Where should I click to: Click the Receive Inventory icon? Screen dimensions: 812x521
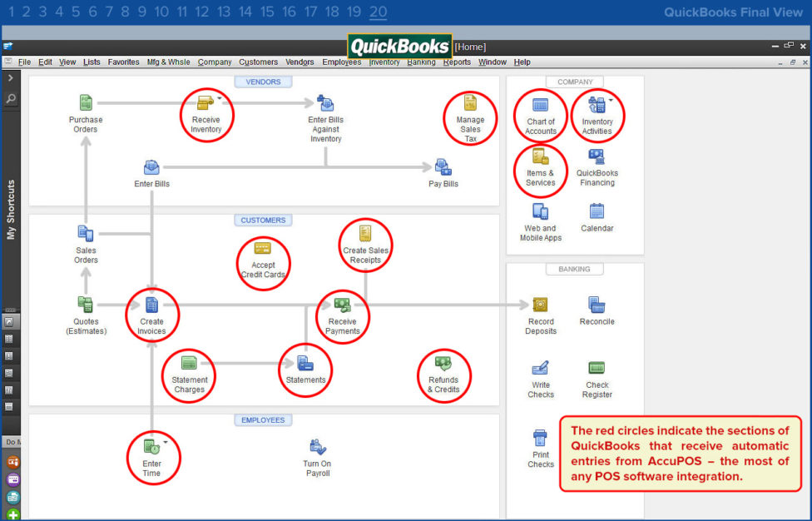[x=205, y=103]
